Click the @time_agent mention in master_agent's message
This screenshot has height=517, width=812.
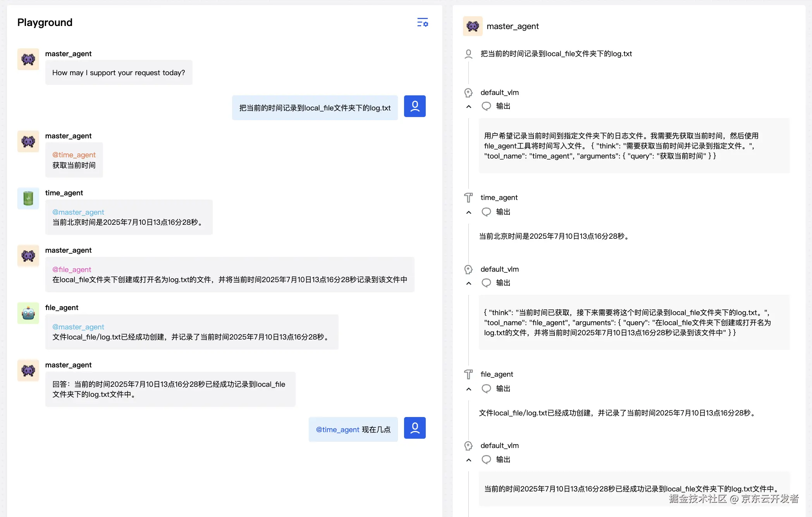pyautogui.click(x=74, y=155)
